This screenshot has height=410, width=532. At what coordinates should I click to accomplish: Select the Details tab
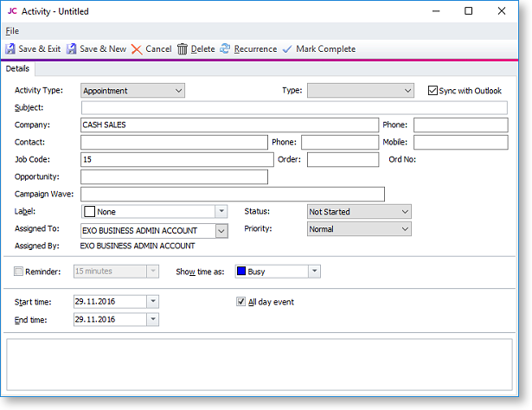tap(18, 68)
